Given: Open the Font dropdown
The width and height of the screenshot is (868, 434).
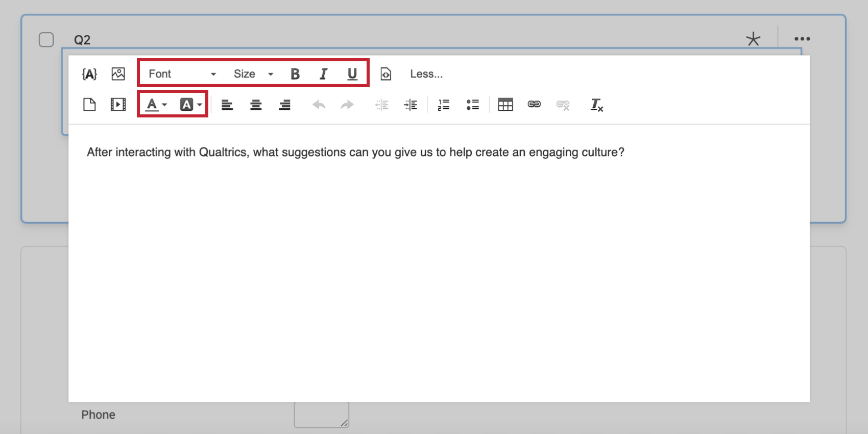Looking at the screenshot, I should (182, 74).
